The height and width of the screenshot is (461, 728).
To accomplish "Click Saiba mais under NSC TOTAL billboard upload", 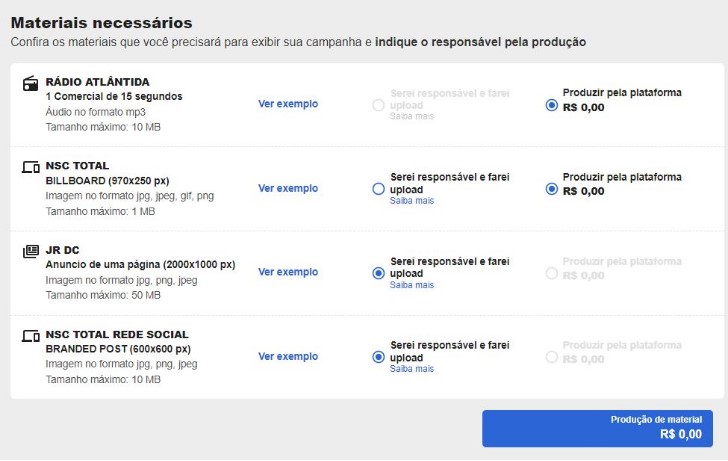I will 412,201.
